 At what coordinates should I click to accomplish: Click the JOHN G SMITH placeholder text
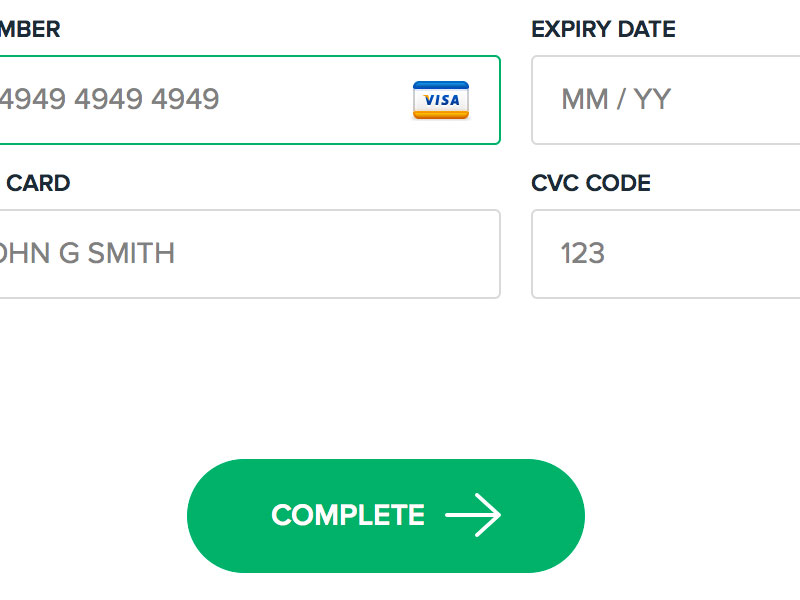pos(87,253)
